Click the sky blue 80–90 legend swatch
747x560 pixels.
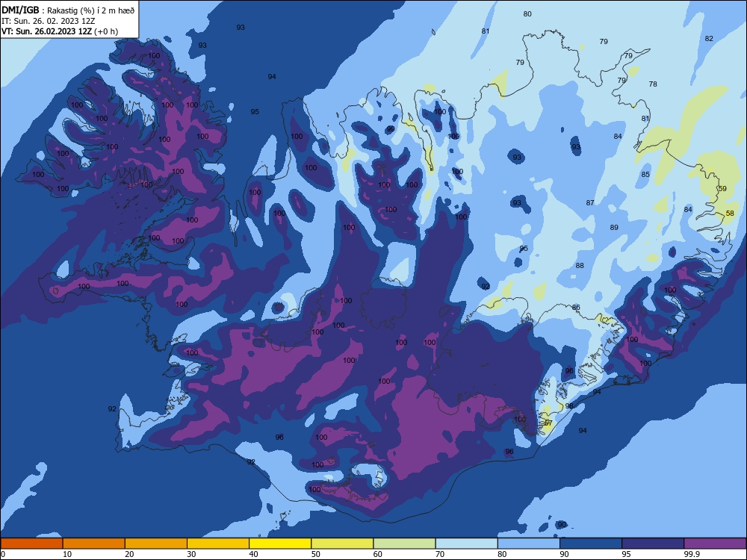pyautogui.click(x=529, y=544)
